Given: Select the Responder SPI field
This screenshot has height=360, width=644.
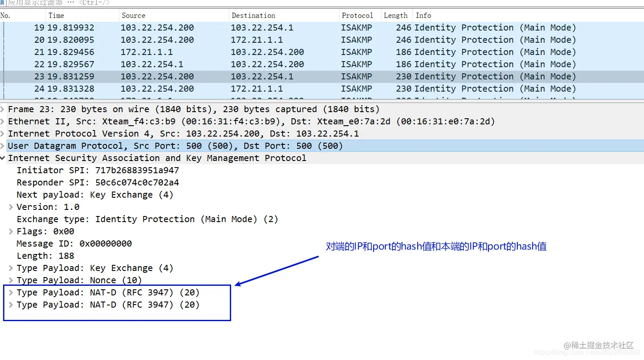Looking at the screenshot, I should click(x=98, y=182).
